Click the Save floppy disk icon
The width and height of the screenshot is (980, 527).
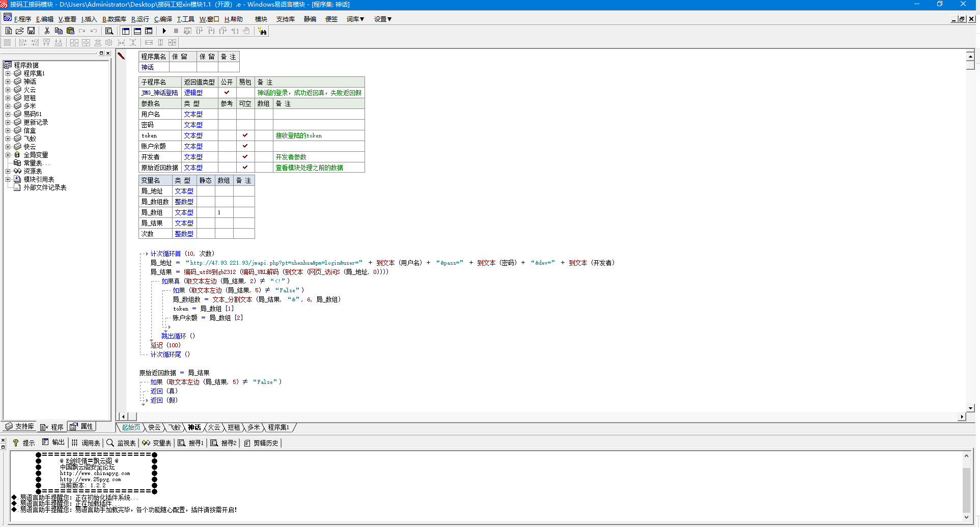31,31
